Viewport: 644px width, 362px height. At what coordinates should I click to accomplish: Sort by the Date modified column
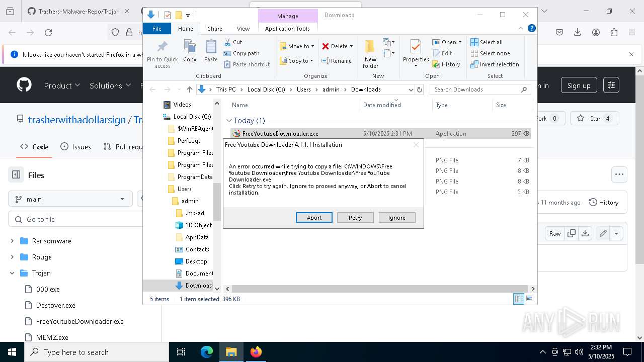(x=396, y=105)
